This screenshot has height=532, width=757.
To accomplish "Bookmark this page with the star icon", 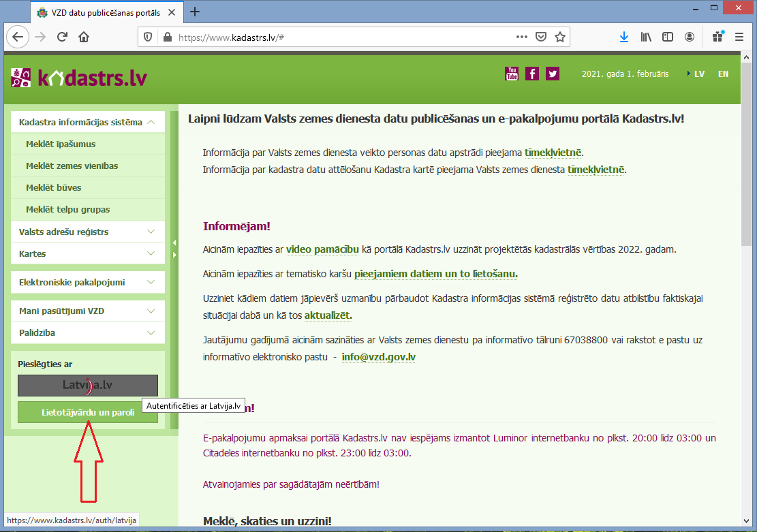I will 560,37.
